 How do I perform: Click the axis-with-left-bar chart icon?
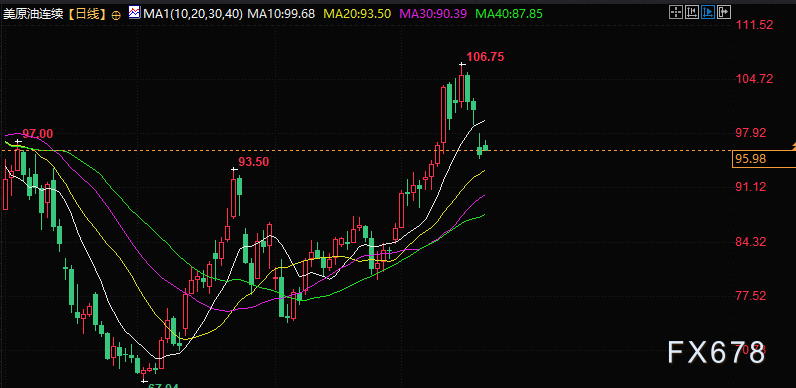pyautogui.click(x=692, y=12)
